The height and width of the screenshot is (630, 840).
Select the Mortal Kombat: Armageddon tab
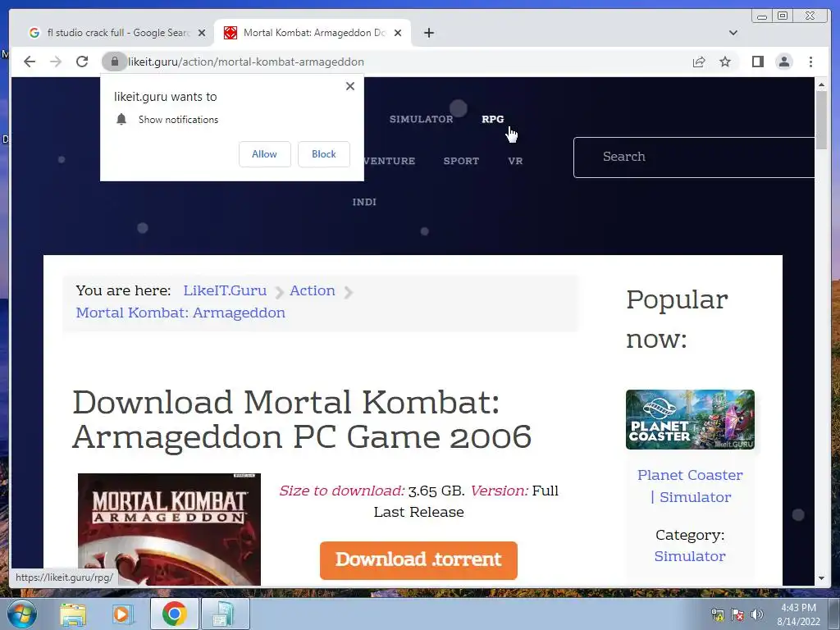pyautogui.click(x=313, y=33)
